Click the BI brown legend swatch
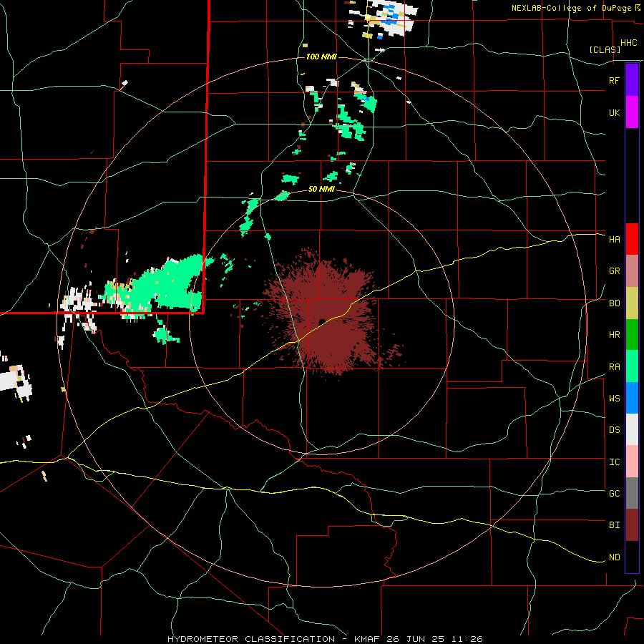This screenshot has width=644, height=644. 632,525
